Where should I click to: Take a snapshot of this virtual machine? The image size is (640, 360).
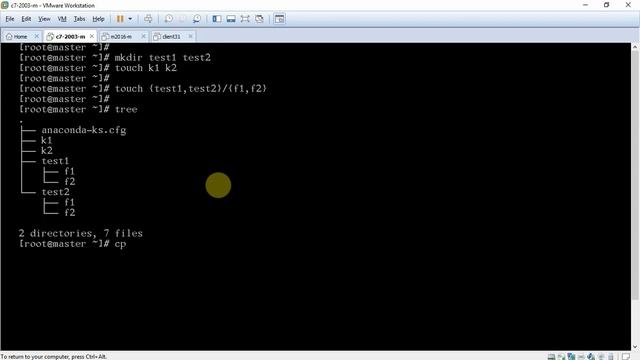point(169,19)
